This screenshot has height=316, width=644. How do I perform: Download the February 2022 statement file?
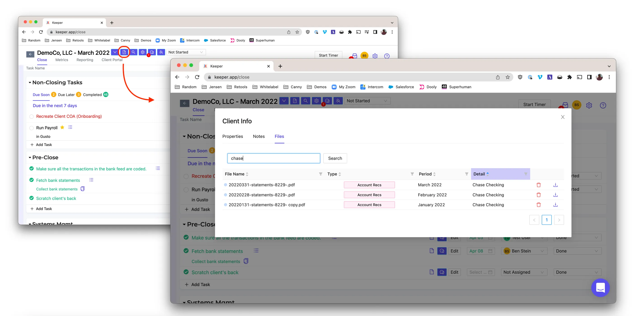point(555,195)
